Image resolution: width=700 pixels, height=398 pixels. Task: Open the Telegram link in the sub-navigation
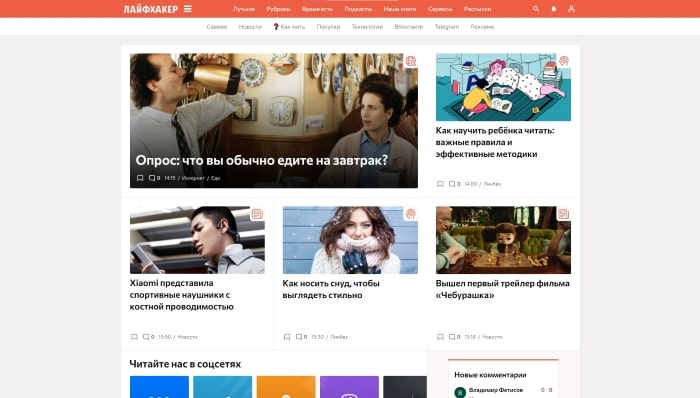click(x=446, y=27)
